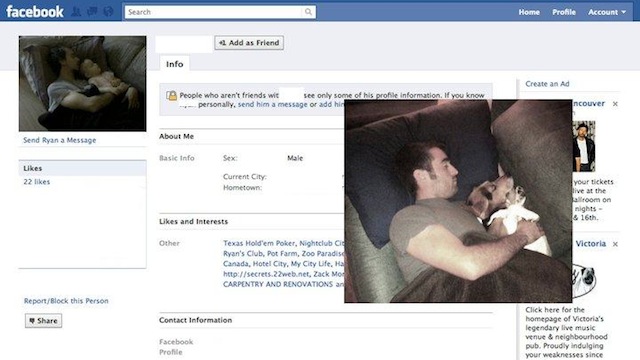Screen dimensions: 640x360
Task: Open the profile picture thumbnail
Action: click(x=82, y=84)
